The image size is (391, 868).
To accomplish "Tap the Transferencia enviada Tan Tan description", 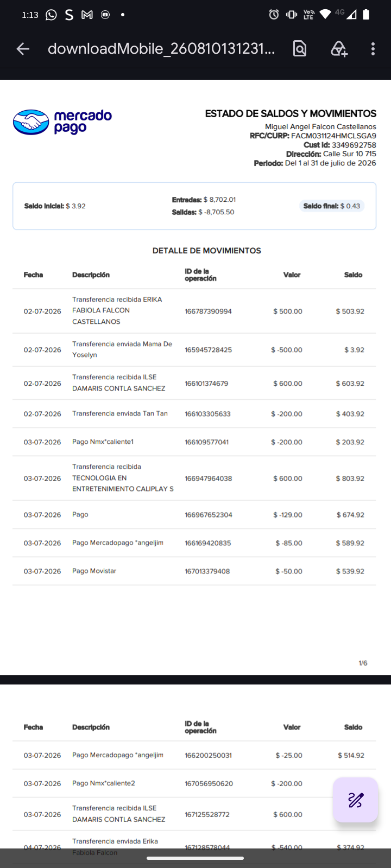I will coord(120,413).
